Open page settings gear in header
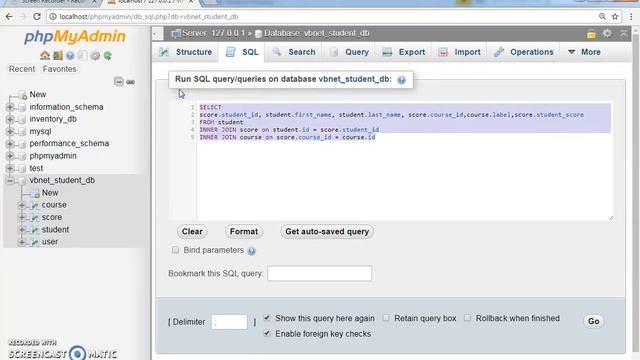Viewport: 640px width, 360px height. tap(607, 33)
